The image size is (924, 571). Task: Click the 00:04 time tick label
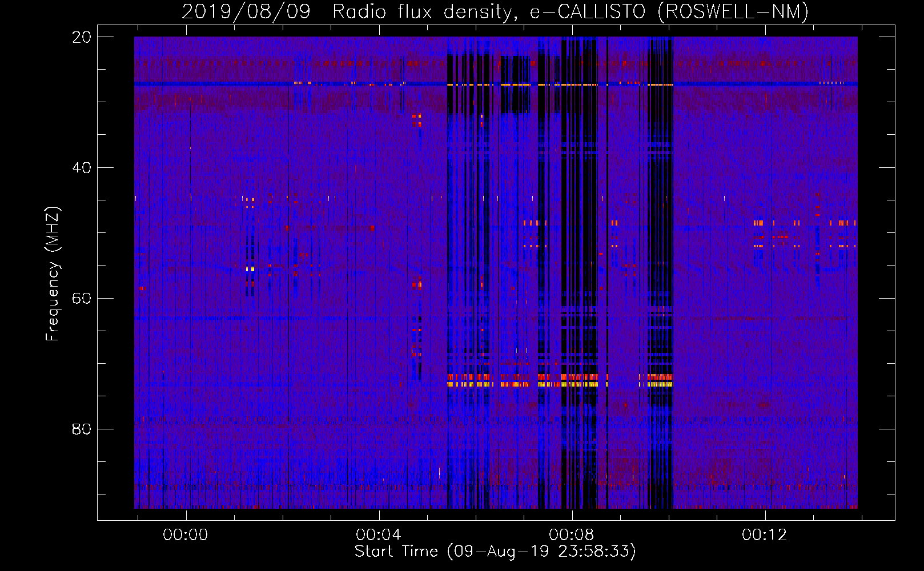(379, 535)
